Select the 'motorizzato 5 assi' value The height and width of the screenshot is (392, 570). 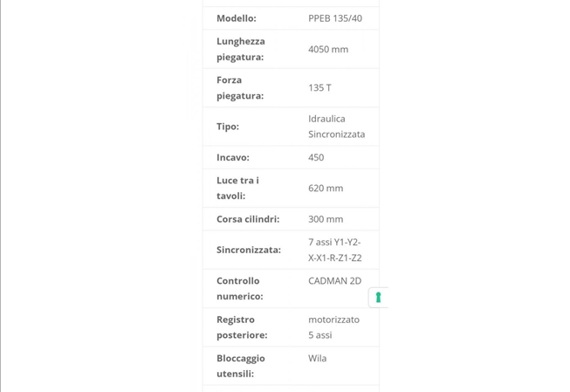(x=333, y=327)
